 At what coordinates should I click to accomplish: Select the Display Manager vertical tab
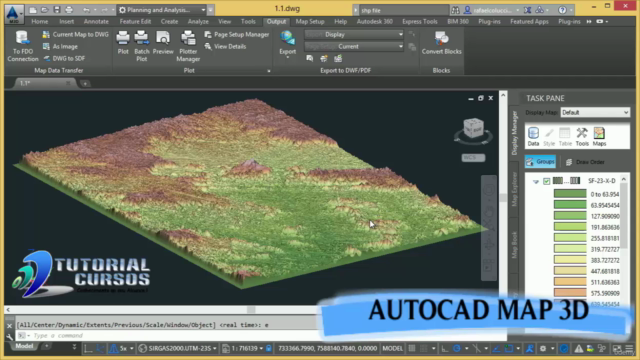[x=514, y=133]
